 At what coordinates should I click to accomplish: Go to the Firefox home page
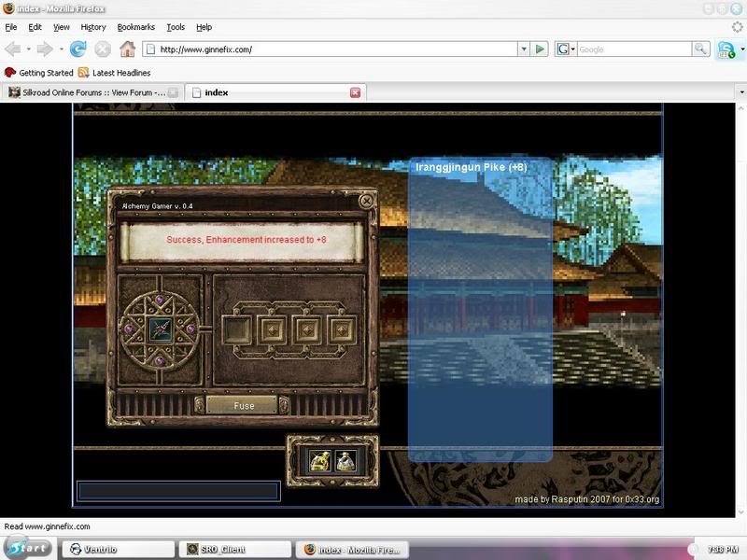[x=127, y=49]
